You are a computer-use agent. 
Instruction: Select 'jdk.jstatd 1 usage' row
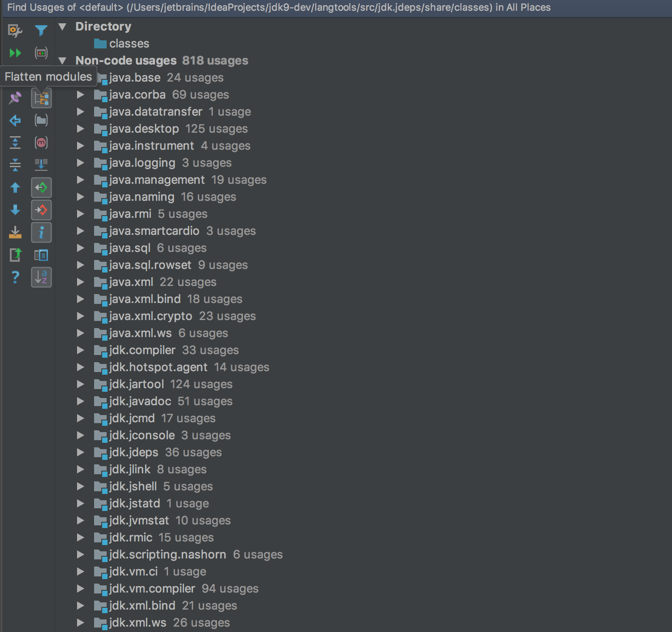151,503
